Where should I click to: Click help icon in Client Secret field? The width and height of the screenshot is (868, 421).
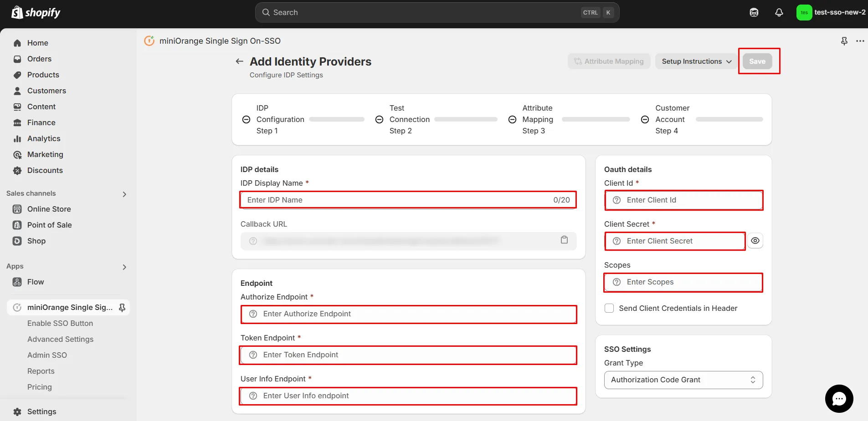tap(617, 241)
